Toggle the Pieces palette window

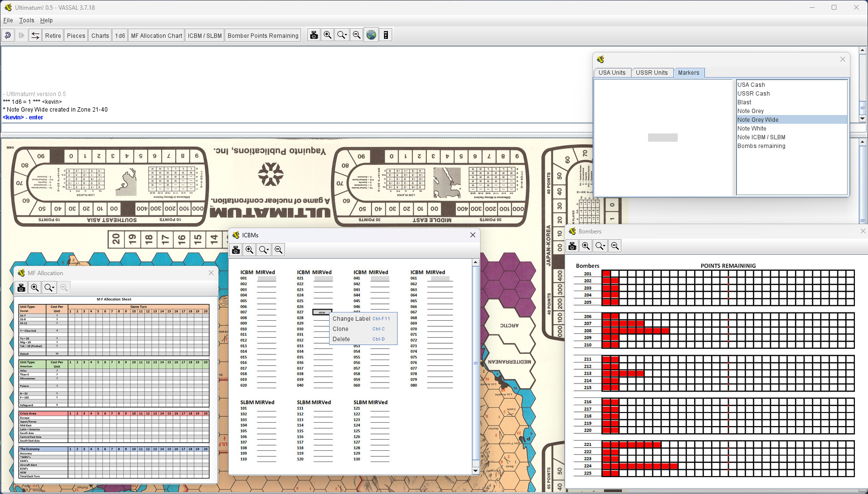[x=76, y=35]
